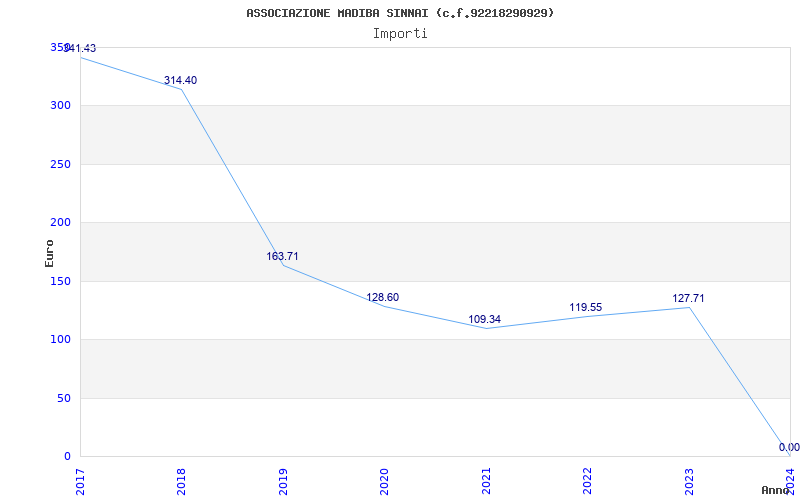Click the Anno x-axis label
Image resolution: width=800 pixels, height=500 pixels.
tap(776, 490)
